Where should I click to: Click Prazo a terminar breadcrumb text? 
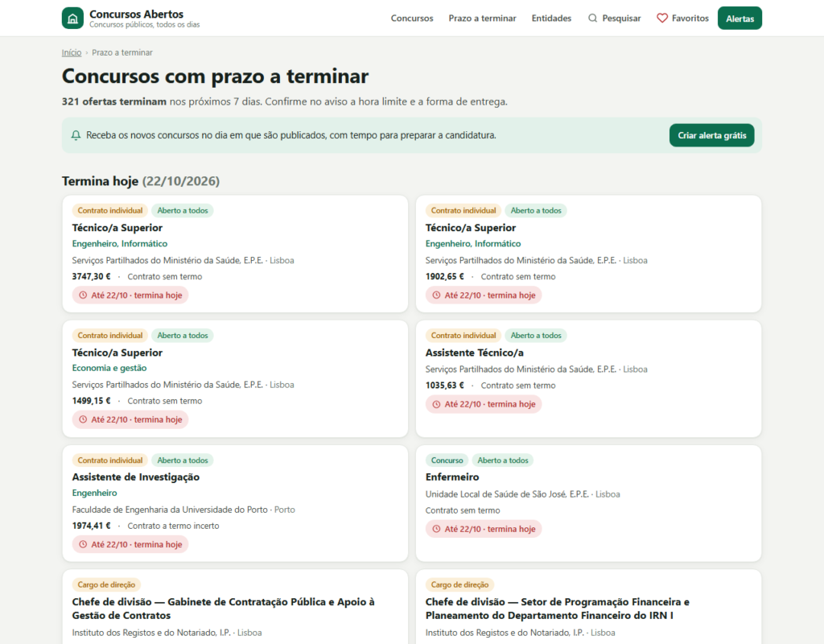coord(122,52)
